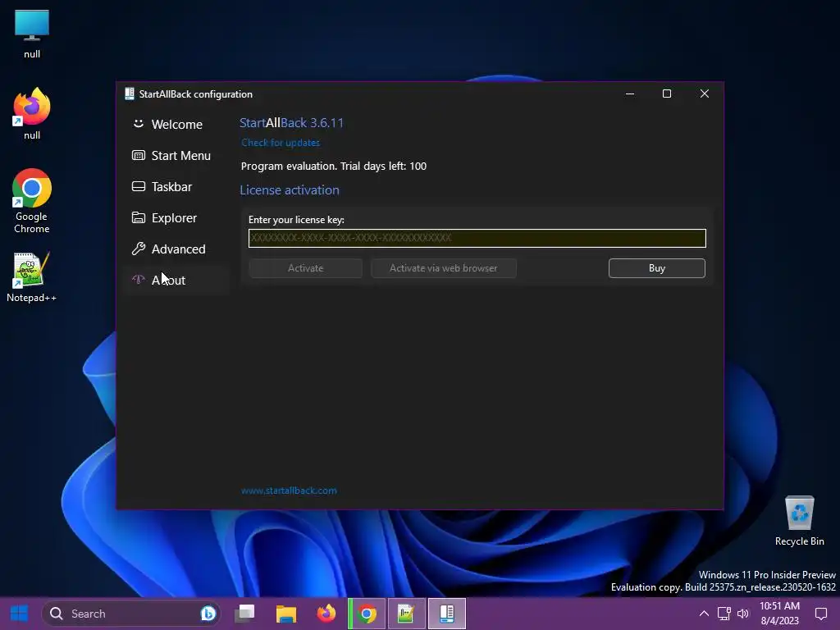Click the taskbar Search box
The width and height of the screenshot is (840, 630).
[x=131, y=614]
